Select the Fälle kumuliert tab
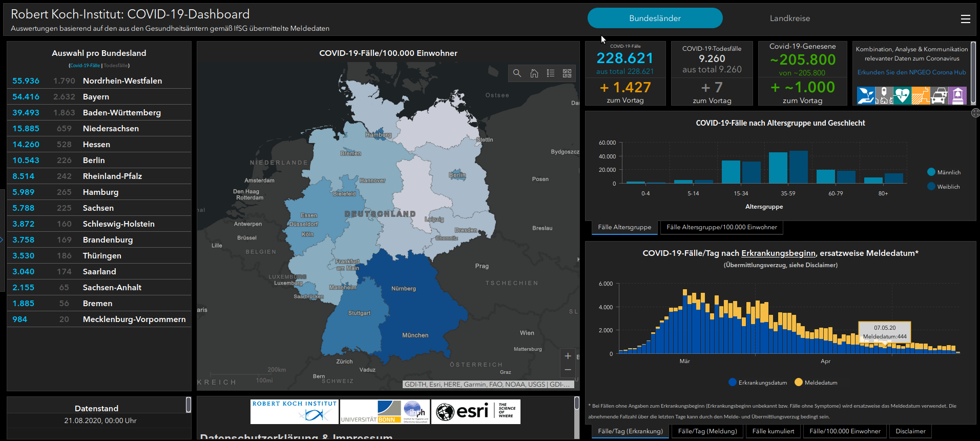This screenshot has width=980, height=441. click(773, 431)
